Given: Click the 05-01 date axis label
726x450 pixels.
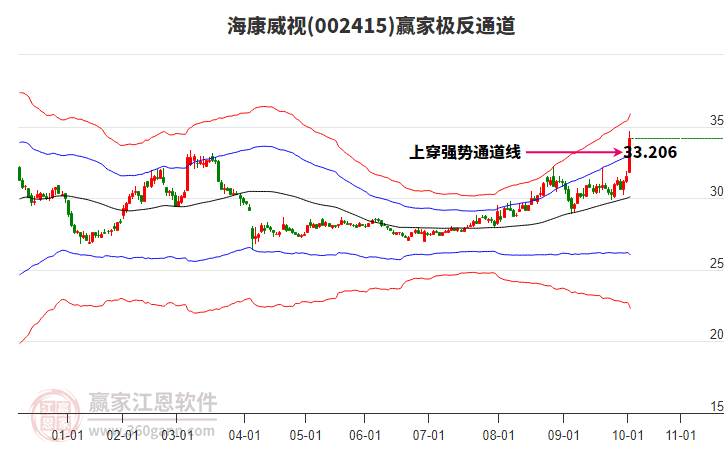Looking at the screenshot, I should [306, 435].
